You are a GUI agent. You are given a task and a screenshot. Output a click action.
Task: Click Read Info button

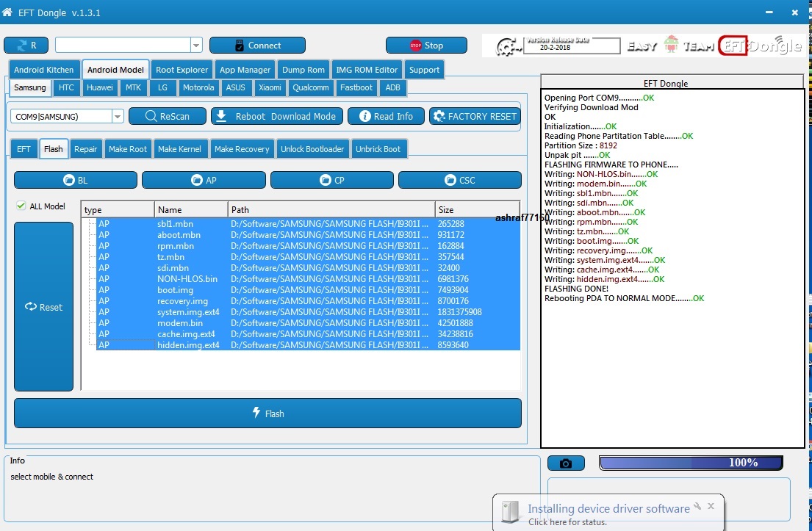click(386, 117)
